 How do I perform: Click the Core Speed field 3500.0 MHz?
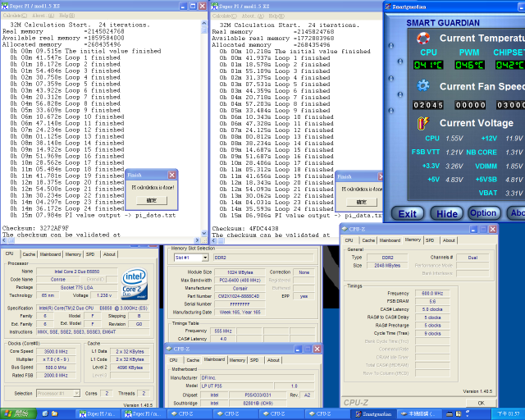click(56, 351)
